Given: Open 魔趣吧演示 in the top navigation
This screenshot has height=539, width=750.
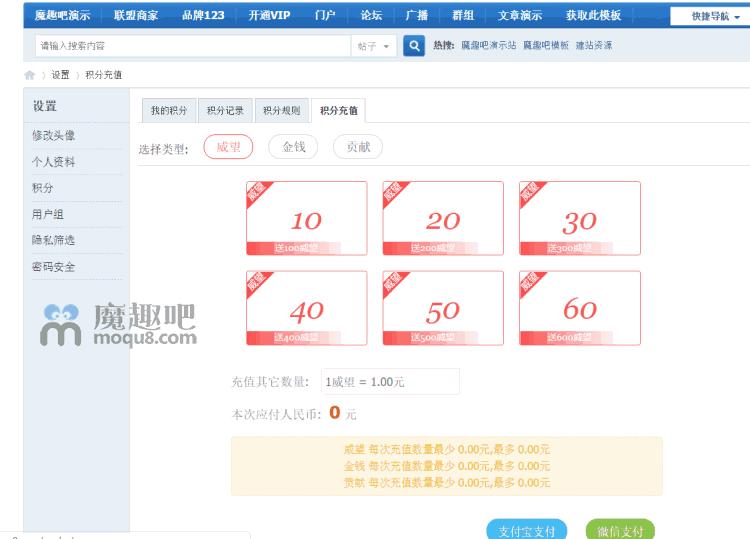Looking at the screenshot, I should 63,15.
